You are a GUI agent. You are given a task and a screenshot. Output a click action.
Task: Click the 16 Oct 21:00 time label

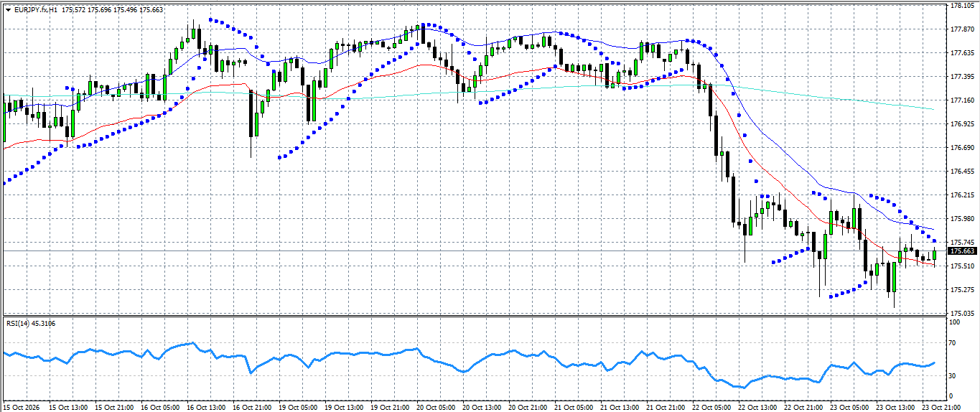tap(253, 407)
